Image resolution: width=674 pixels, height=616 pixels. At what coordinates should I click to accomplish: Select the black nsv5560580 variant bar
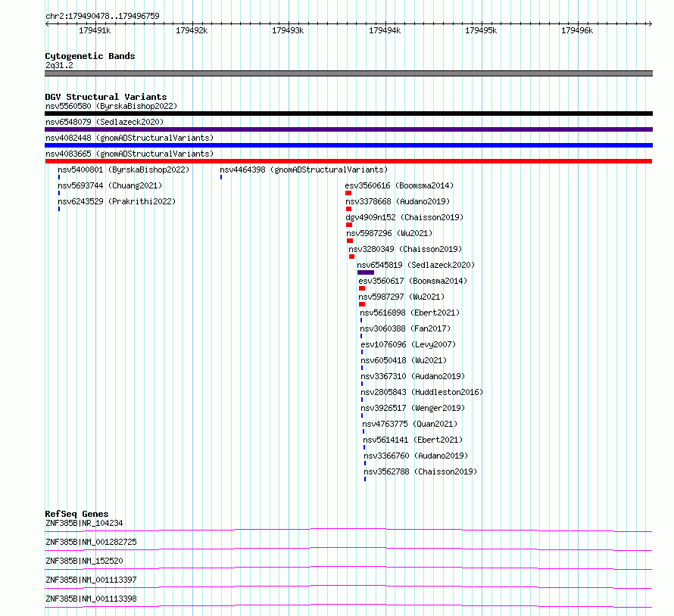(x=348, y=114)
